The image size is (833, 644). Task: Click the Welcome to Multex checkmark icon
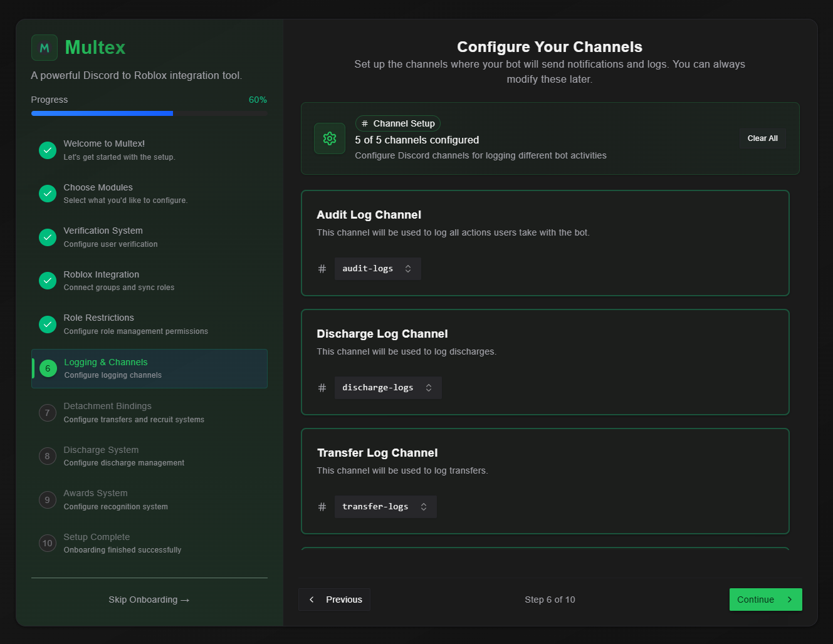pyautogui.click(x=48, y=150)
